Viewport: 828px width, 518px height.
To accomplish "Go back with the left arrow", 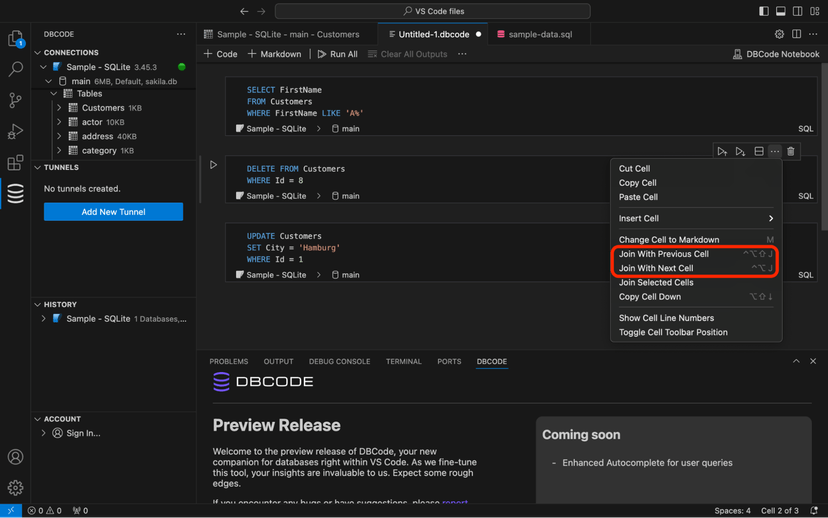I will click(244, 11).
